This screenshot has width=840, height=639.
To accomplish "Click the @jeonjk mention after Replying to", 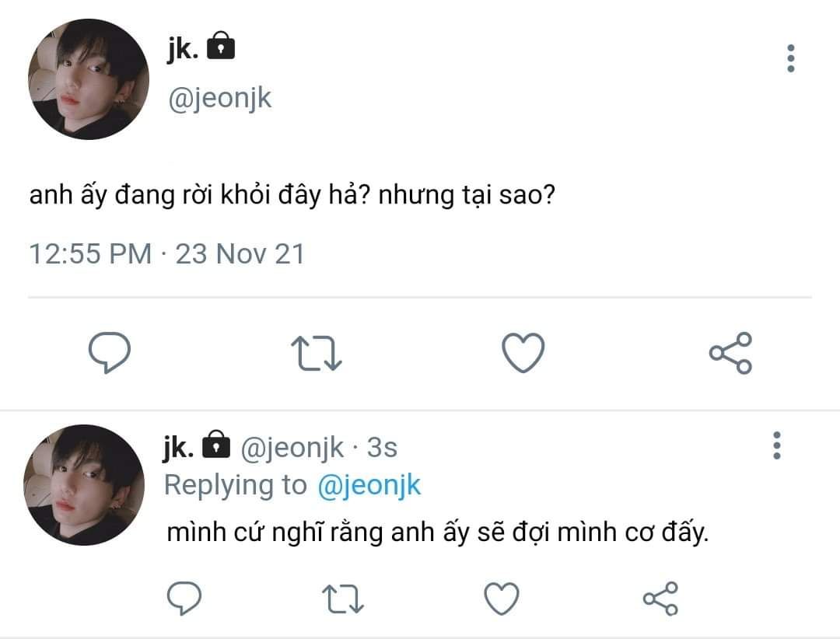I will [x=369, y=486].
